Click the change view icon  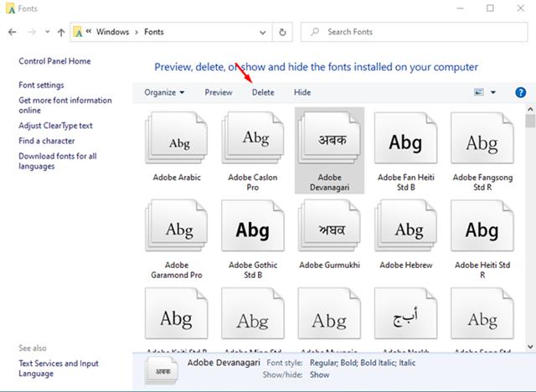pos(478,92)
